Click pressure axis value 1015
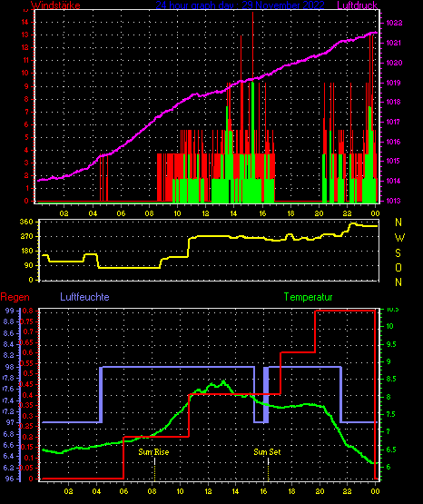This screenshot has width=423, height=504. 394,161
